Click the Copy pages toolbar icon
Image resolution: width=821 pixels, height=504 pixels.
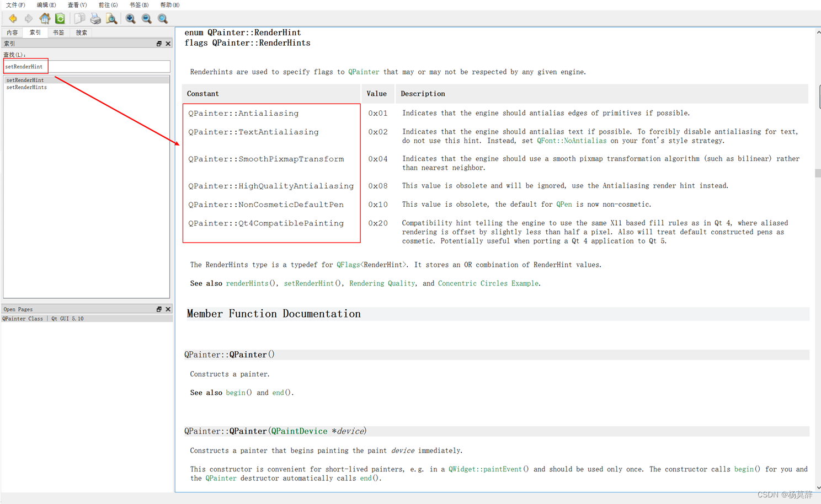[x=79, y=19]
